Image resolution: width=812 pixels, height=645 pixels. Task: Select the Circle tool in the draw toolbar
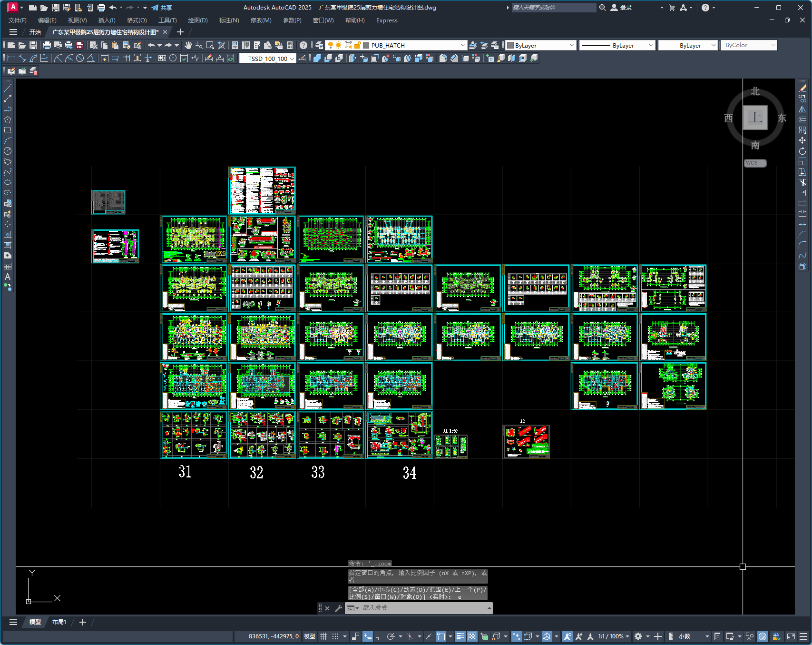pyautogui.click(x=8, y=151)
